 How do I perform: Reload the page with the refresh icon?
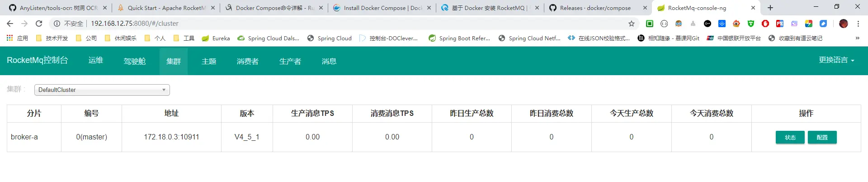pos(39,24)
